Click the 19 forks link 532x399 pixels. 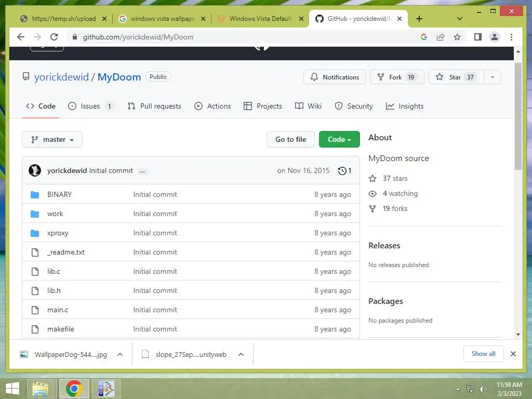389,209
